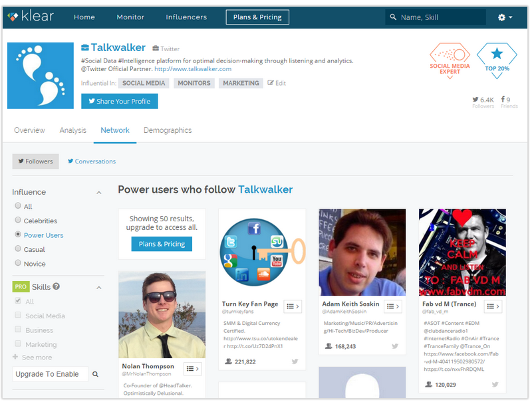532x408 pixels.
Task: Click the briefcase icon beside Talkwalker name
Action: pos(85,47)
